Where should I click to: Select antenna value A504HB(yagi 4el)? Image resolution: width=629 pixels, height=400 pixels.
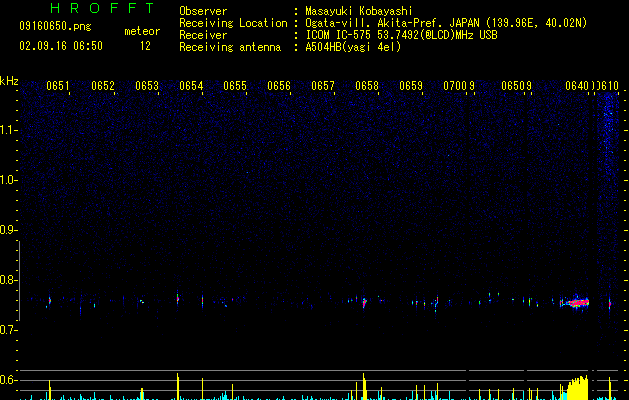coord(353,47)
